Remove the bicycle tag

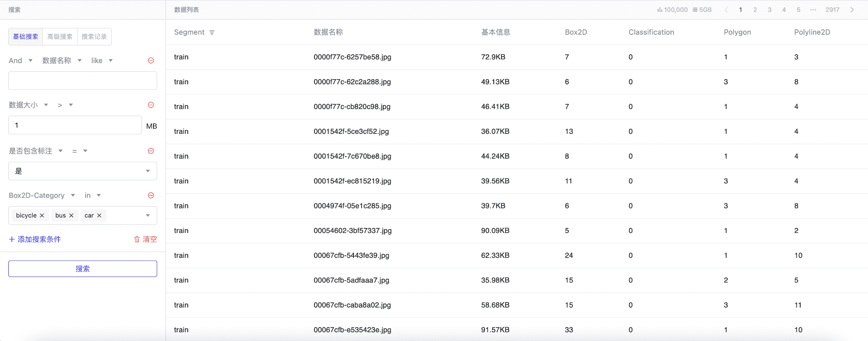coord(42,216)
